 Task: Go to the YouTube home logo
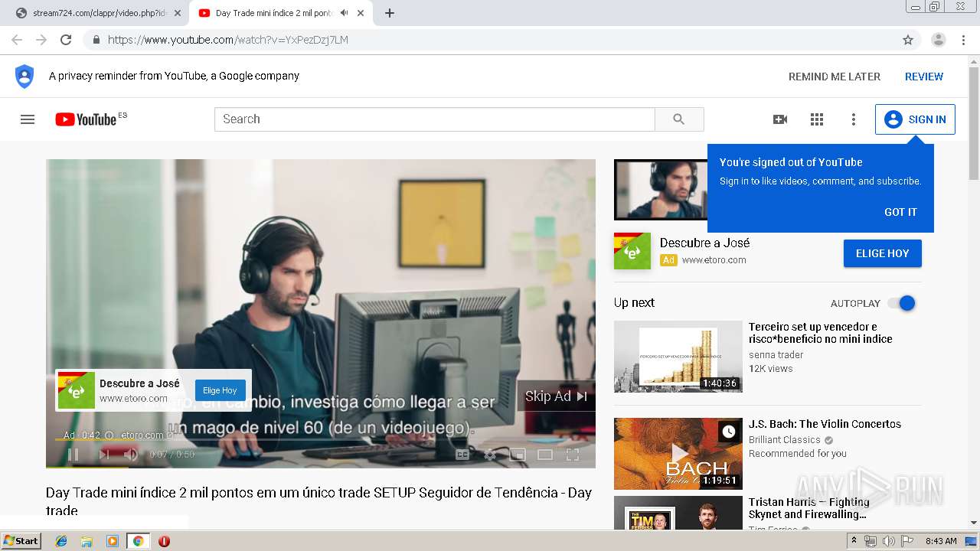86,119
